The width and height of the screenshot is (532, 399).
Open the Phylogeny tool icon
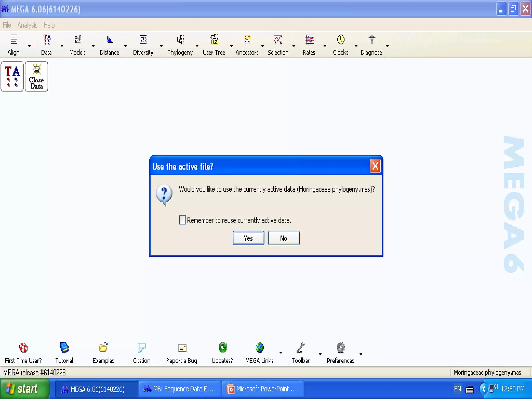pos(180,40)
